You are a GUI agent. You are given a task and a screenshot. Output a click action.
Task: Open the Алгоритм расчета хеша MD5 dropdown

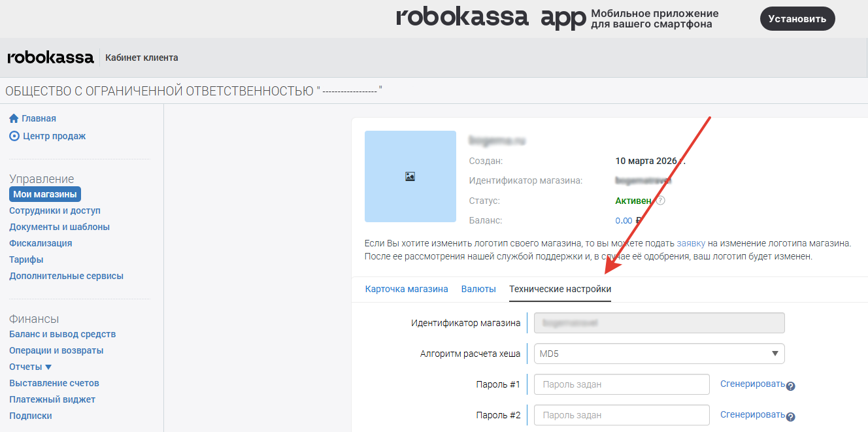pyautogui.click(x=659, y=354)
